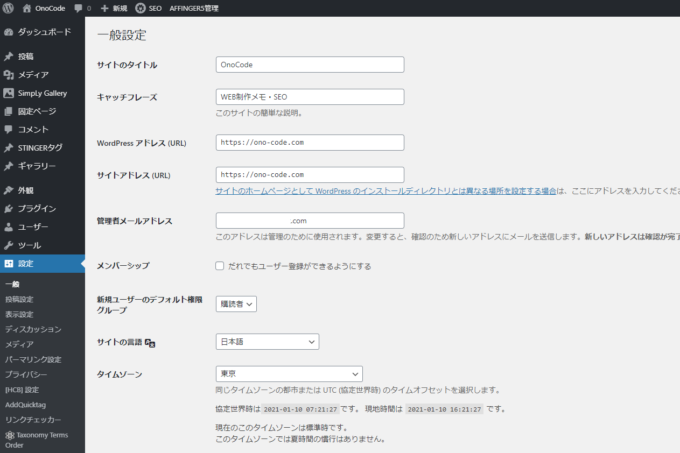Click the plus icon for new content
Viewport: 680px width, 453px height.
[105, 8]
